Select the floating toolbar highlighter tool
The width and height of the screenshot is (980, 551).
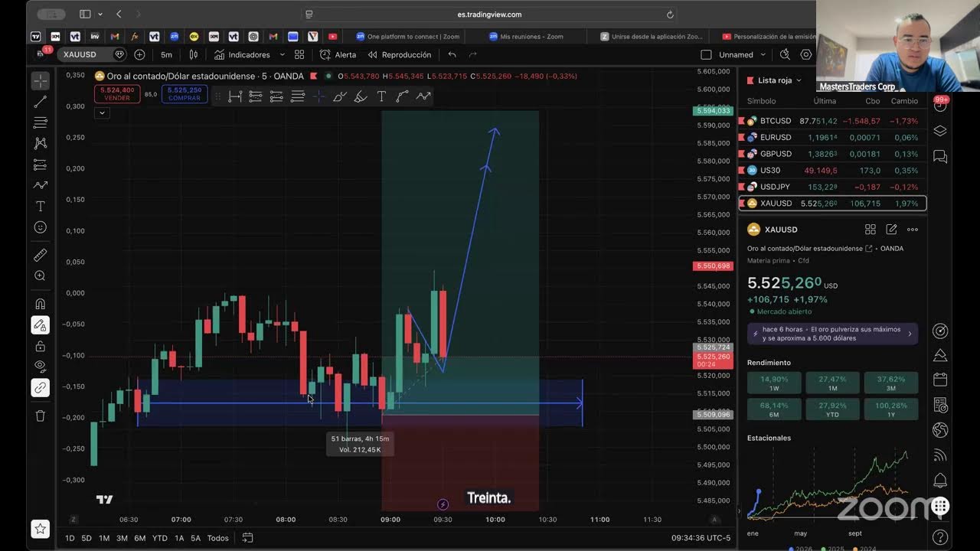tap(361, 96)
